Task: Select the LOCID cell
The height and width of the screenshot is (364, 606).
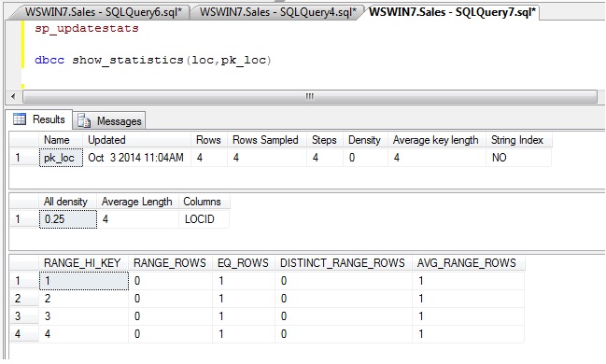Action: pos(204,219)
